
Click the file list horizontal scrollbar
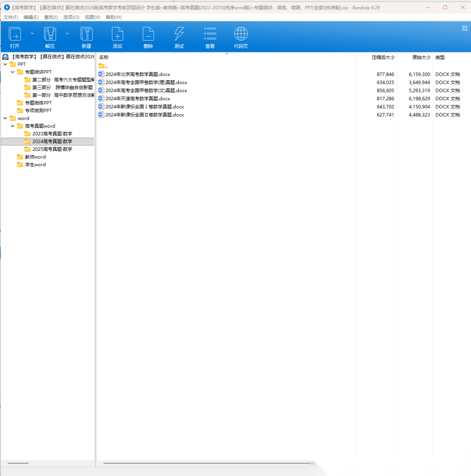coord(205,463)
